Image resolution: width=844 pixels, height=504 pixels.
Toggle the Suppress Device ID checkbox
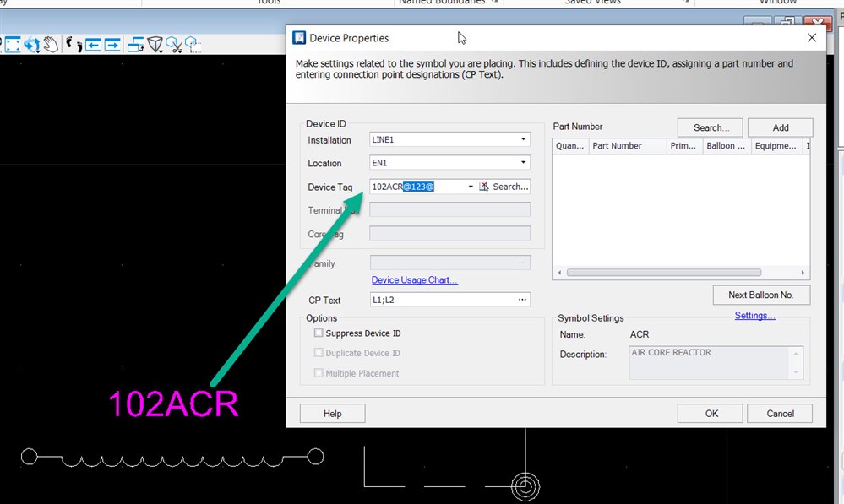[319, 333]
